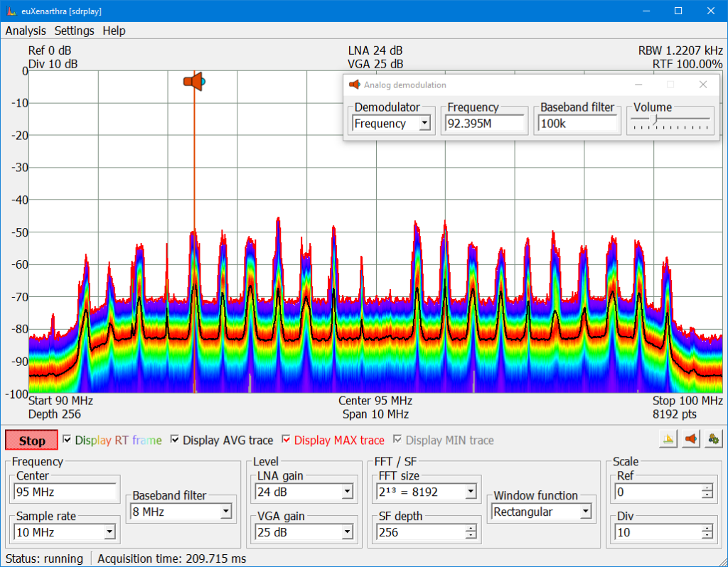This screenshot has height=567, width=728.
Task: Expand the Sample rate dropdown
Action: 109,531
